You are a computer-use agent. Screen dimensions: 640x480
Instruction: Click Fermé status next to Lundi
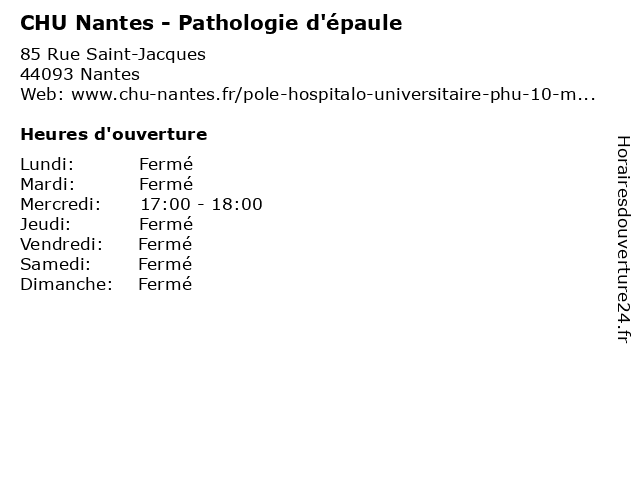166,164
